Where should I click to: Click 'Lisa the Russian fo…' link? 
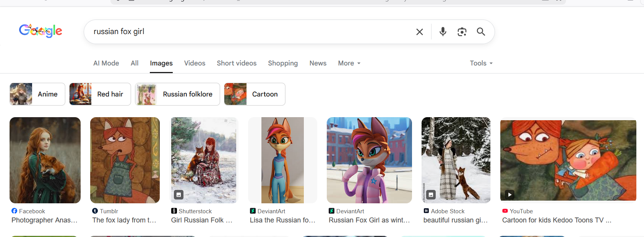click(282, 220)
